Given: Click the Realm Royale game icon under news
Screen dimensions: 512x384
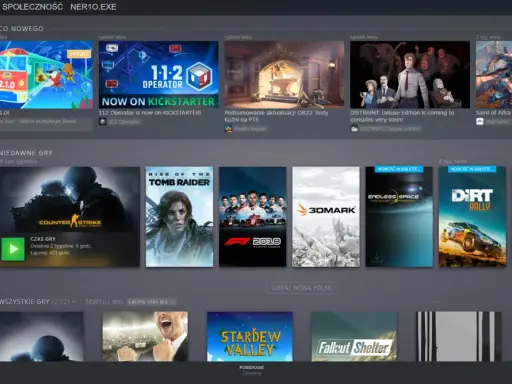Looking at the screenshot, I should [x=228, y=129].
